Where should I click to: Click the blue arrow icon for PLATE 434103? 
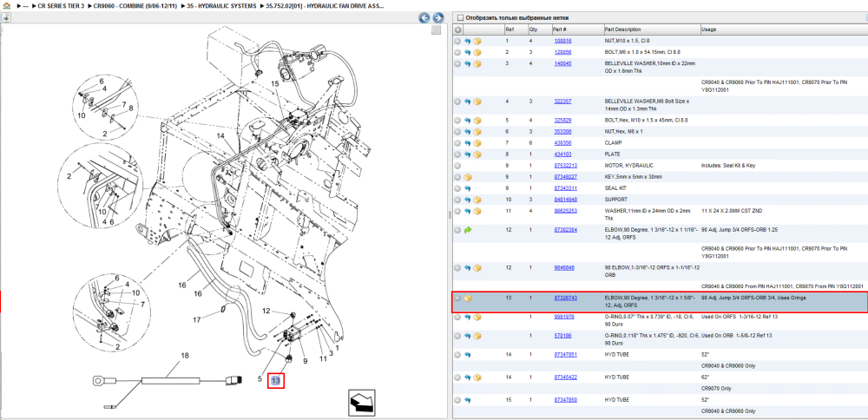(x=468, y=154)
